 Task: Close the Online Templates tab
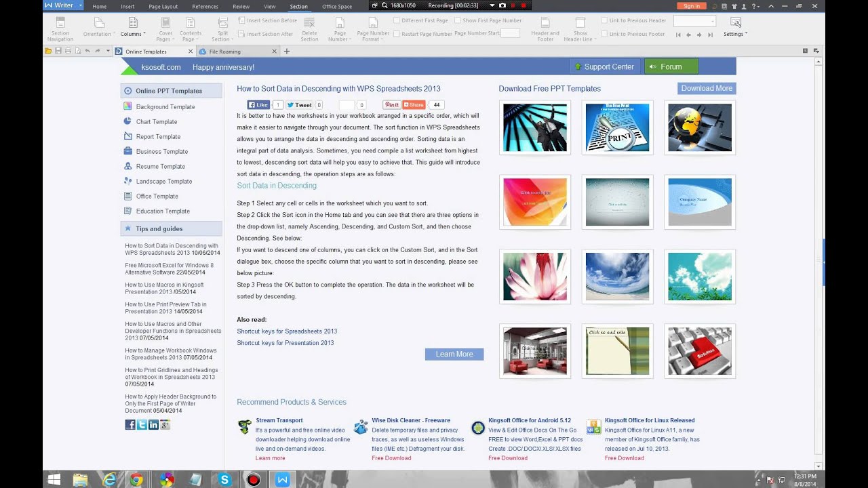point(191,52)
